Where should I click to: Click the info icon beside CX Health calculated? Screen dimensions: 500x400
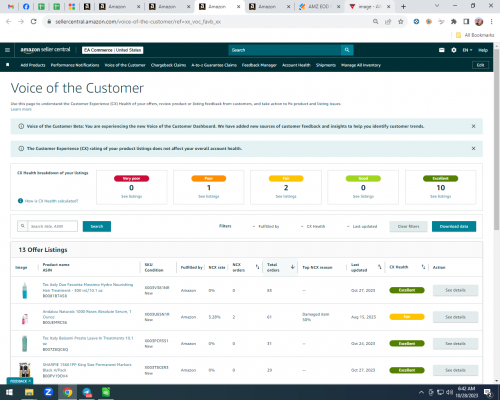(20, 201)
